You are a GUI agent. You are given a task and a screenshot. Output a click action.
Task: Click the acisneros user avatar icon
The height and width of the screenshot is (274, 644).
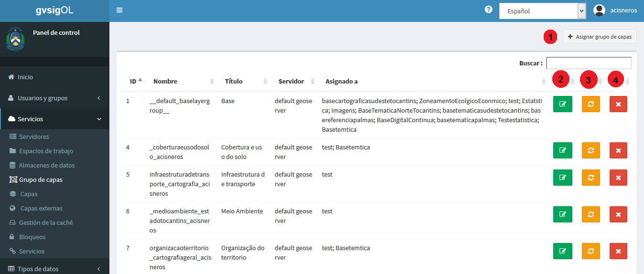599,10
